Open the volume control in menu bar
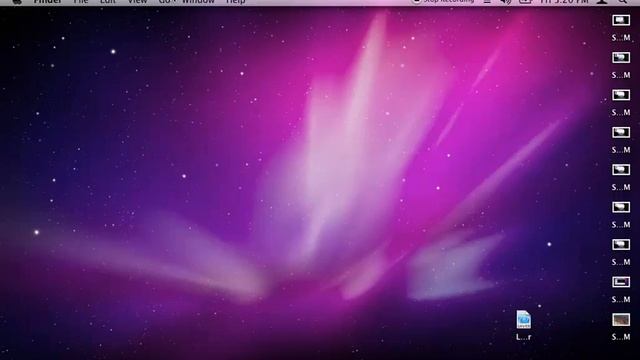 (506, 2)
